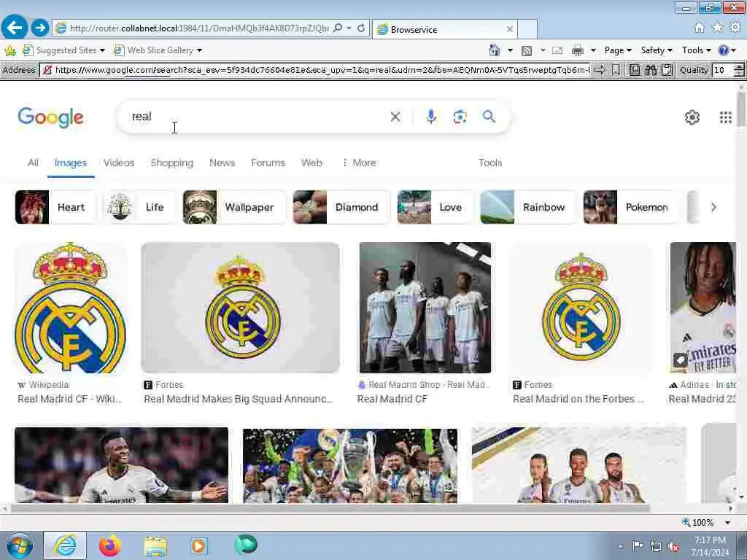
Task: Select the Pokemon suggestion chip
Action: [631, 207]
